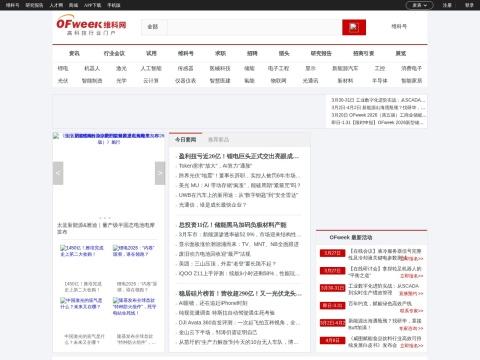Click 直播预约>> link in activities list
Screen dimensions: 480x360
[411, 294]
